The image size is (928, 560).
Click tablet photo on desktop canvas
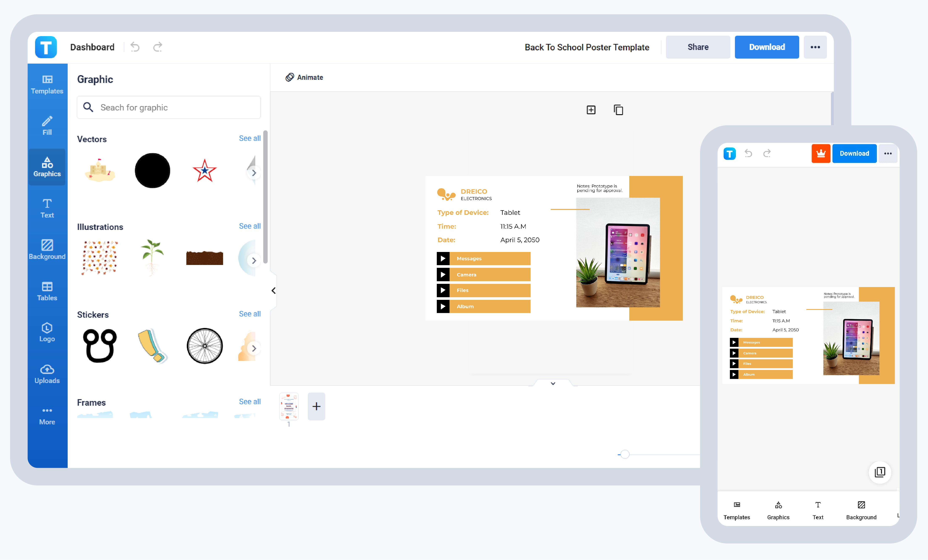[618, 252]
